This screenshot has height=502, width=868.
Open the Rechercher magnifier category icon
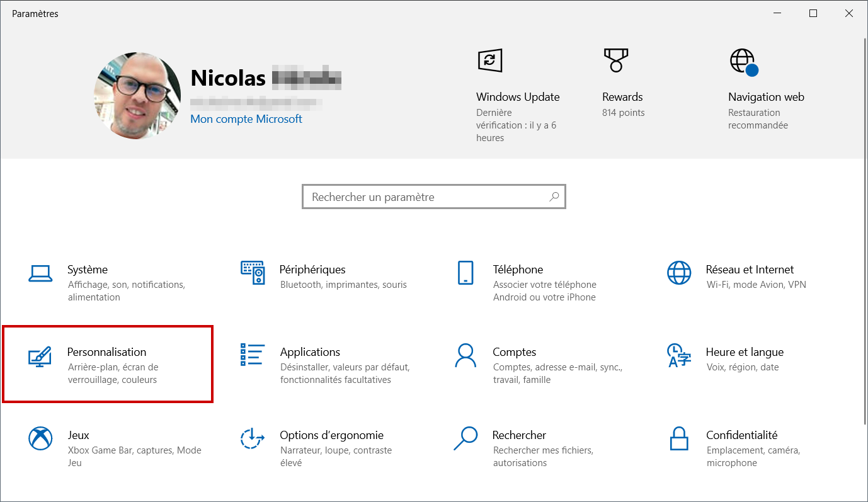click(466, 437)
